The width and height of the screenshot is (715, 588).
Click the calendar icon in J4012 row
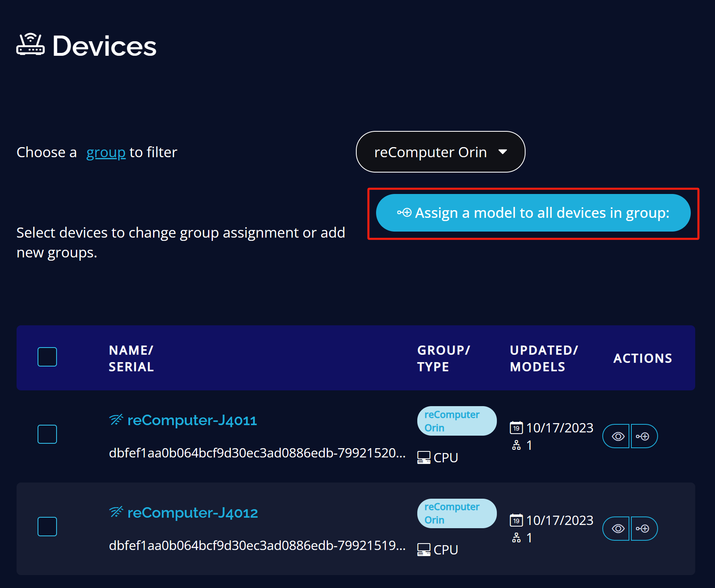516,520
